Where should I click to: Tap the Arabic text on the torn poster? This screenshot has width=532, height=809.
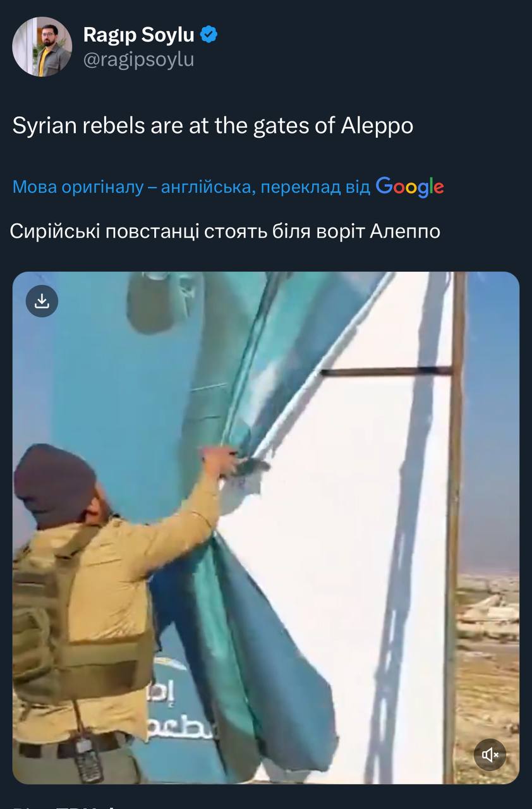click(x=180, y=711)
